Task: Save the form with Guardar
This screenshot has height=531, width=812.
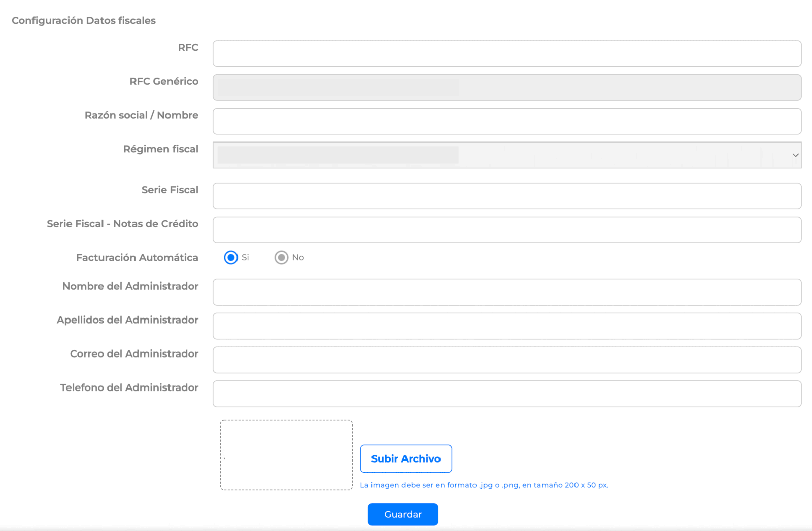Action: click(403, 514)
